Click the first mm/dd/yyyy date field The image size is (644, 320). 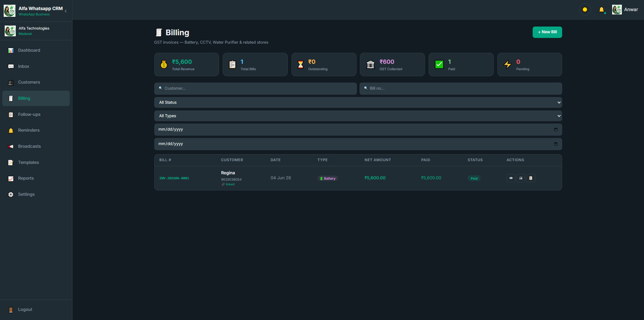(x=358, y=130)
